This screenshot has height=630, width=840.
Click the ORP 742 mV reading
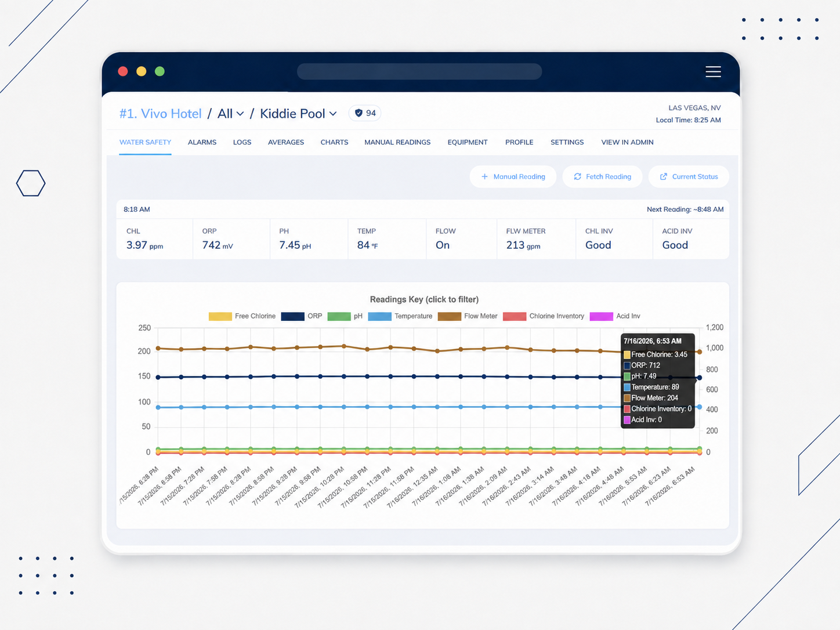tap(231, 239)
